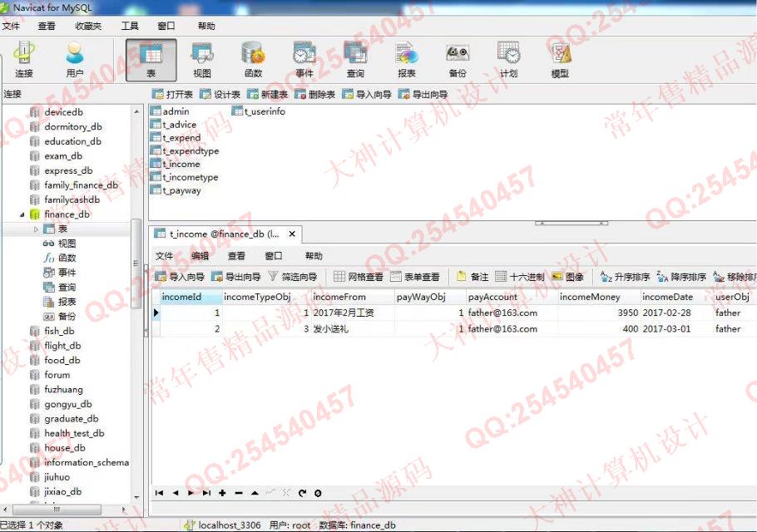The height and width of the screenshot is (532, 757).
Task: Refresh table data with circular arrow
Action: tap(302, 493)
